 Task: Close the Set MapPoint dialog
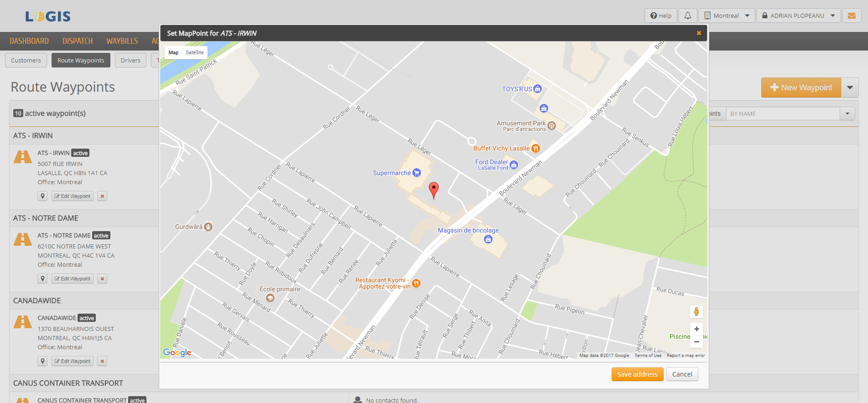click(698, 33)
